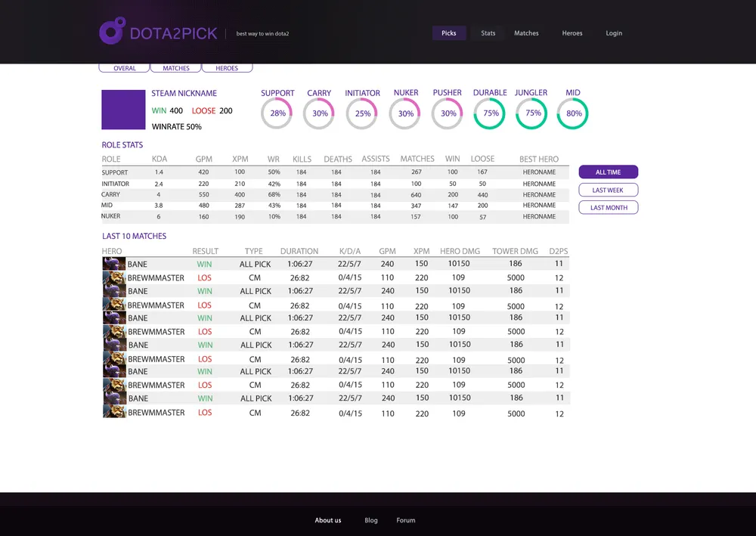Viewport: 756px width, 536px height.
Task: Open Blog footer link
Action: pos(370,520)
